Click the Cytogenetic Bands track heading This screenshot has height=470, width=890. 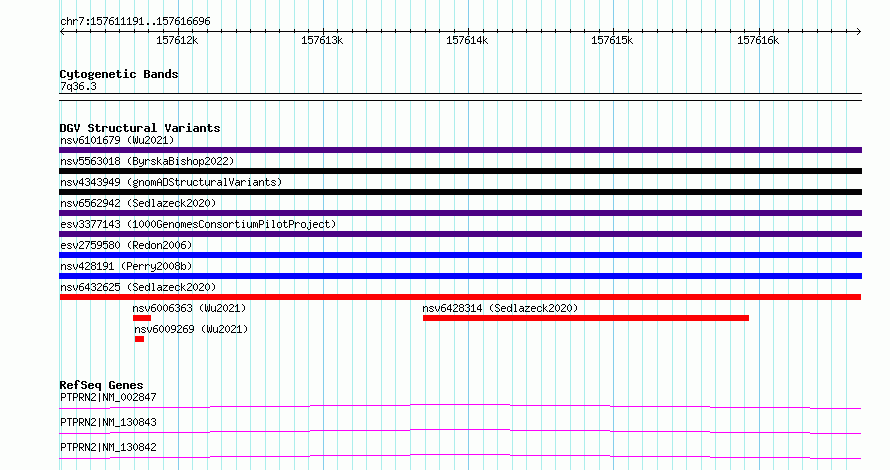(x=119, y=74)
